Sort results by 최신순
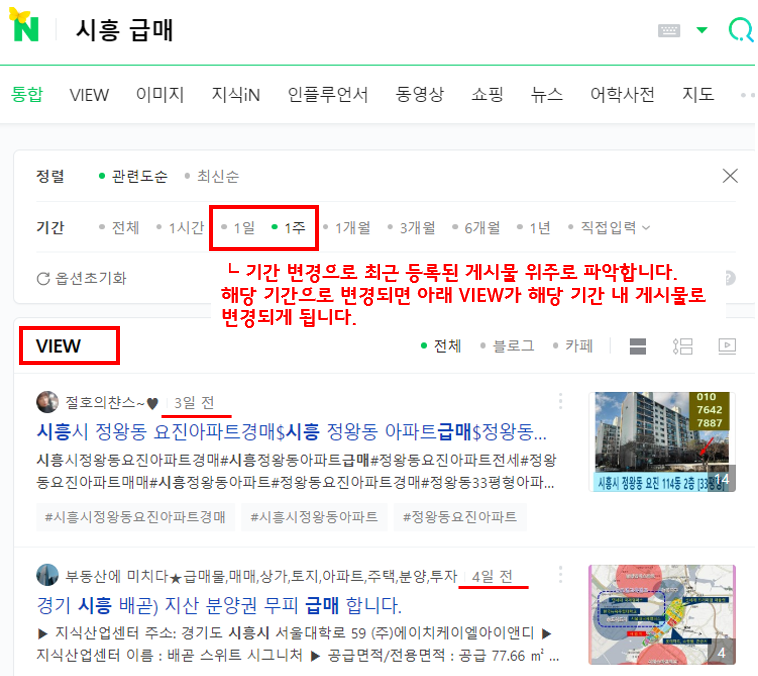 (212, 176)
